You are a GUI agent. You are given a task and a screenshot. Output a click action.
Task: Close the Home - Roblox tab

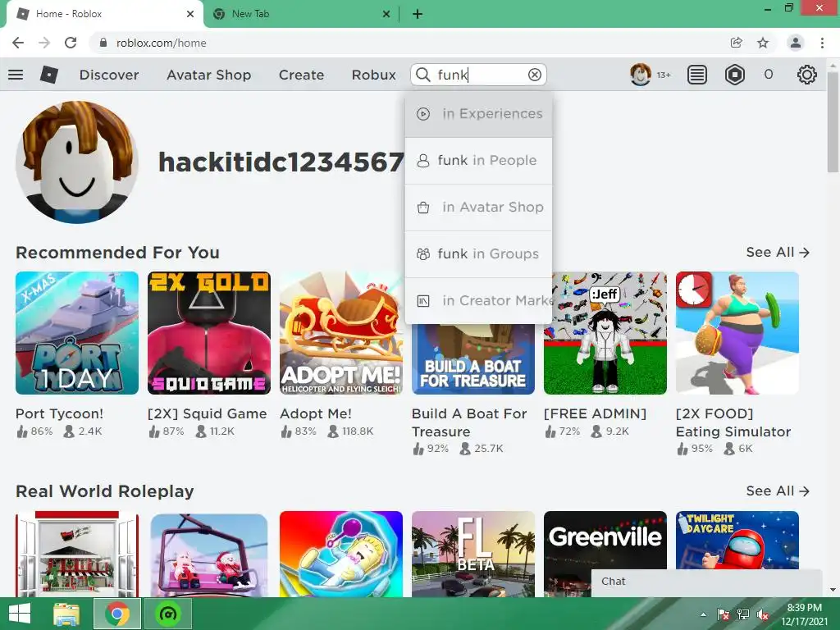(190, 14)
